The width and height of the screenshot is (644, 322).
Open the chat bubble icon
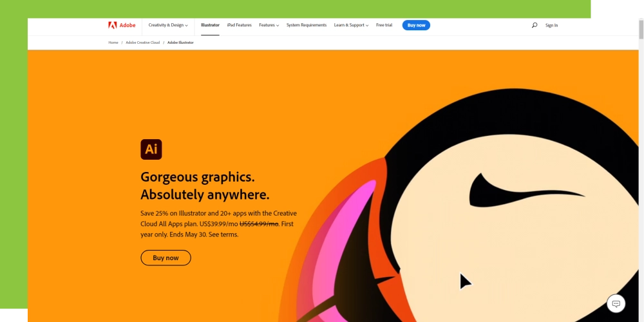point(616,303)
